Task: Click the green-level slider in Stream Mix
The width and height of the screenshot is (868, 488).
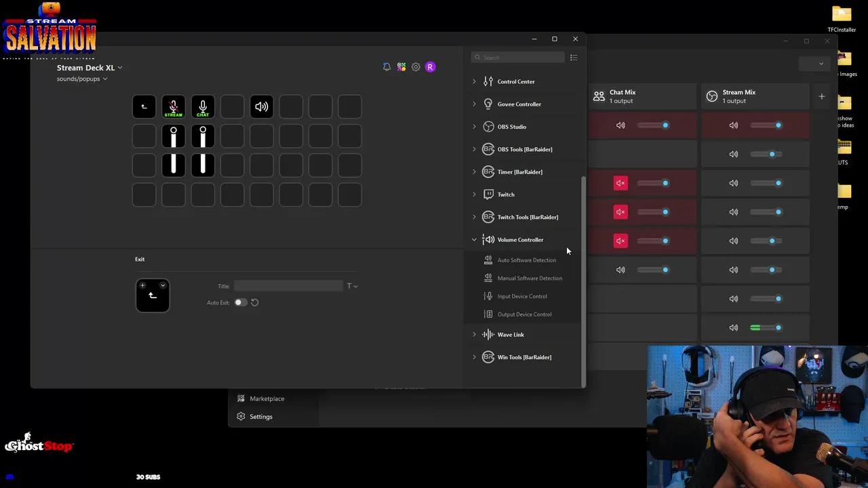Action: point(766,328)
